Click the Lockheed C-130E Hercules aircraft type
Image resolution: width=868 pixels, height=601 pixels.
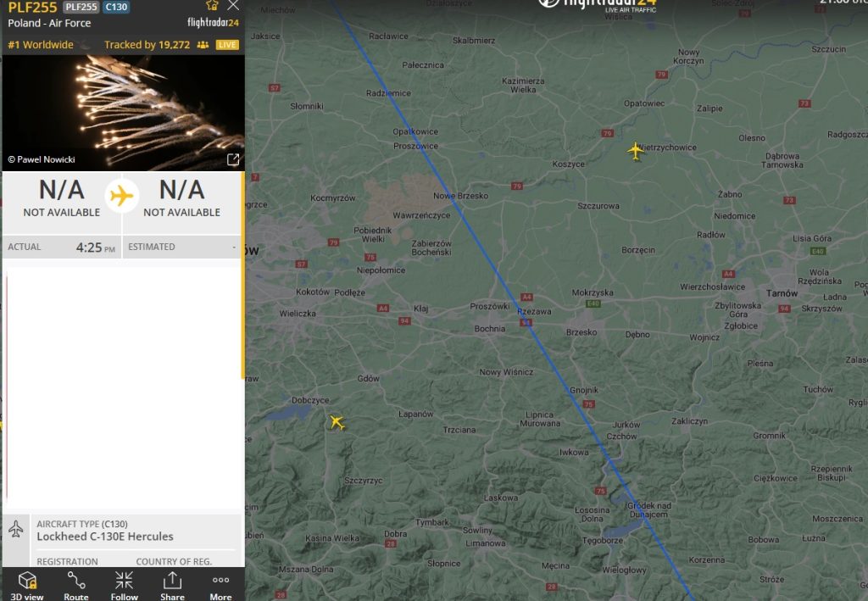pyautogui.click(x=105, y=537)
